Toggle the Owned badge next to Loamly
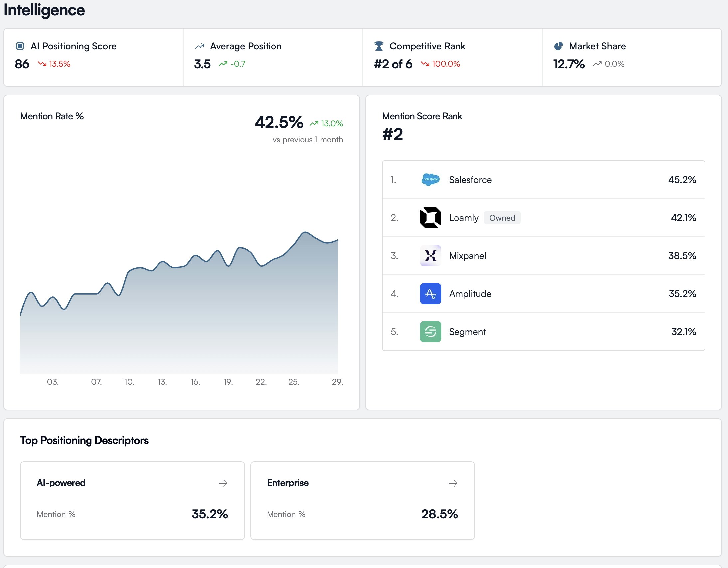The image size is (728, 568). [502, 218]
